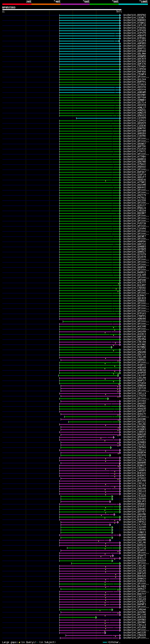The height and width of the screenshot is (644, 150).
Task: Open hit UniRef100_B9SFN3
Action: (135, 15)
